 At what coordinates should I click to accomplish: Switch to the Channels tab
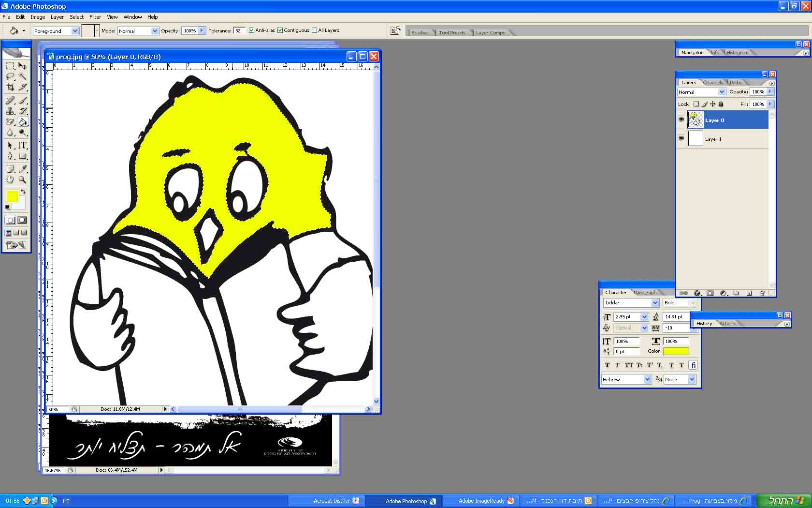[x=713, y=83]
